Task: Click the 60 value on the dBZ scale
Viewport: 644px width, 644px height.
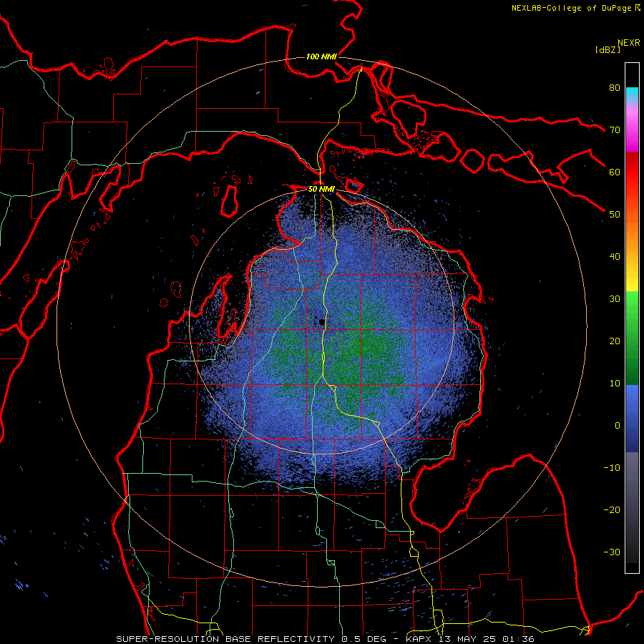Action: pyautogui.click(x=615, y=172)
